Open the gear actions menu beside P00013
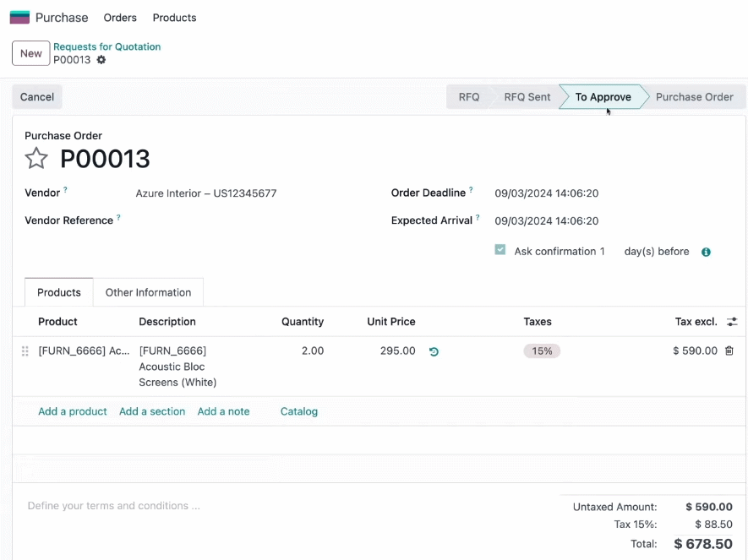Image resolution: width=748 pixels, height=560 pixels. [101, 60]
